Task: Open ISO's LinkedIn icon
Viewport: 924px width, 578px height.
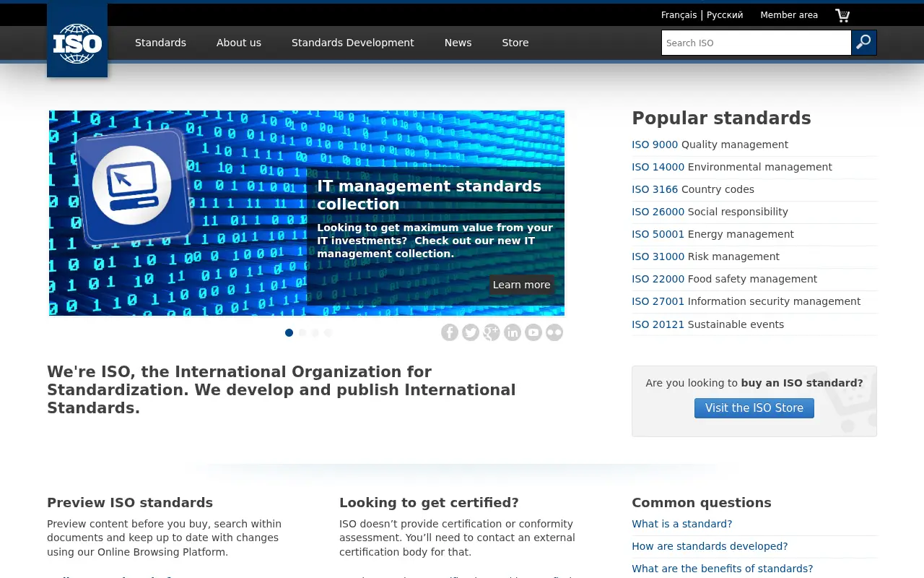Action: [x=513, y=332]
